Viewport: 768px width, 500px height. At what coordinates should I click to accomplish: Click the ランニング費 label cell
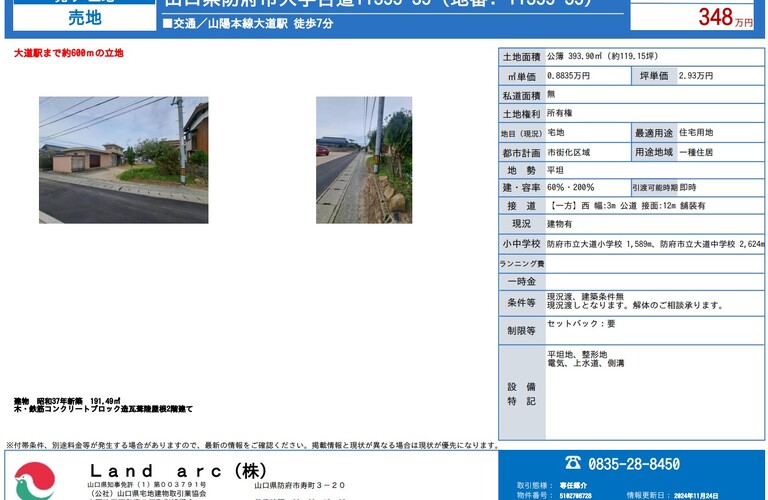coord(522,263)
